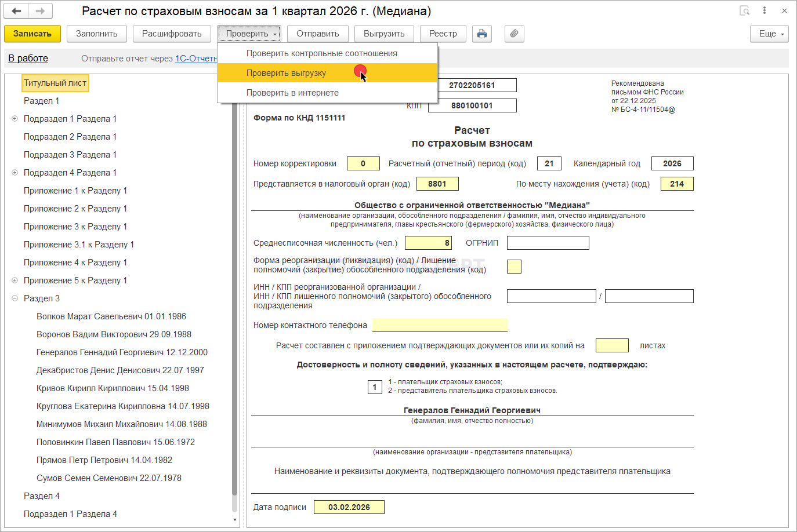Viewport: 797px width, 532px height.
Task: Click the printer icon button
Action: point(481,34)
